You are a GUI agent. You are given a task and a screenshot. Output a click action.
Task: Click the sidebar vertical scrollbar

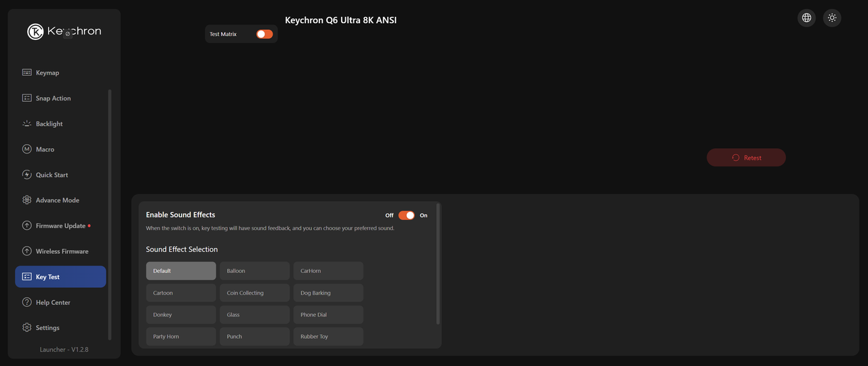[x=110, y=214]
